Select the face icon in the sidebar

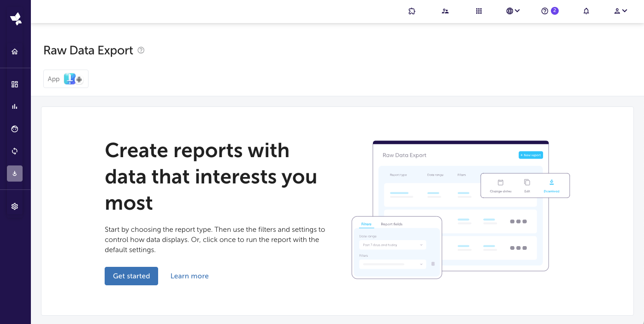(x=15, y=129)
